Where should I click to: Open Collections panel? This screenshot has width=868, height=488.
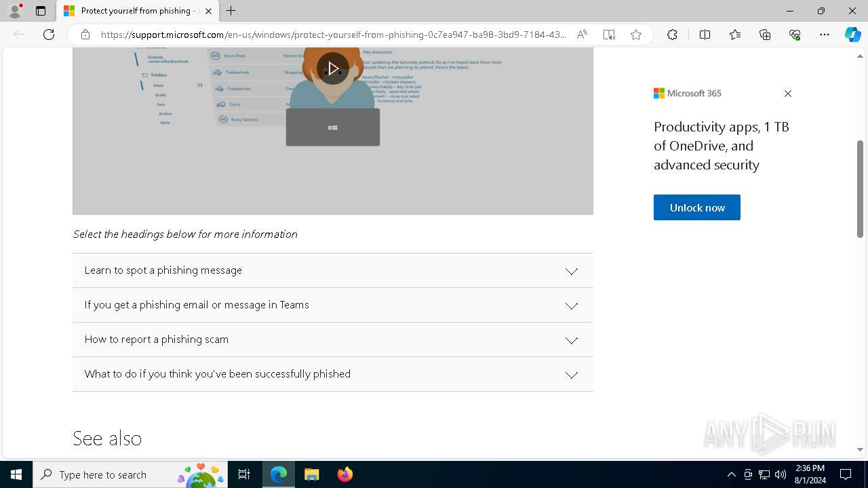point(765,35)
